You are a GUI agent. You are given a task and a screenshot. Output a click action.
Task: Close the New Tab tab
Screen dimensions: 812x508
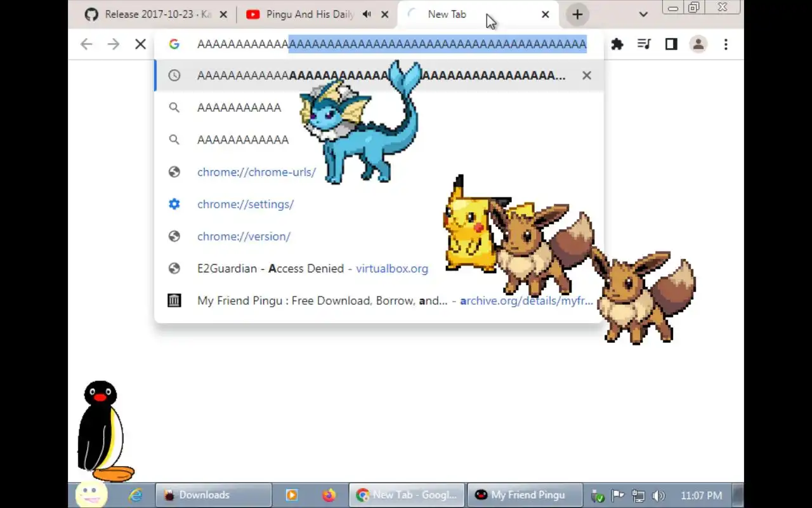click(545, 15)
